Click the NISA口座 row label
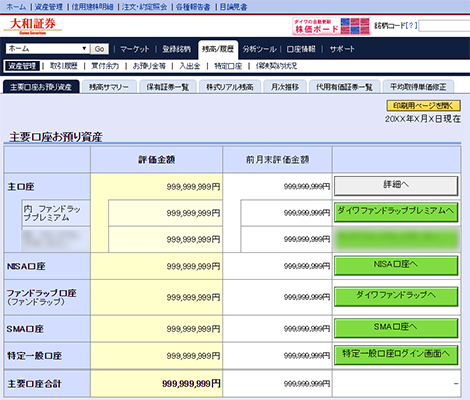The image size is (470, 400). coord(26,266)
